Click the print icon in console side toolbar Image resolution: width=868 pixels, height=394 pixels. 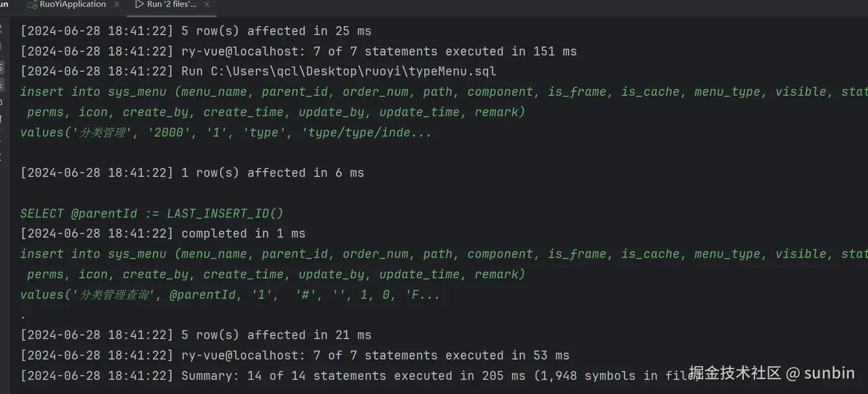[x=2, y=102]
